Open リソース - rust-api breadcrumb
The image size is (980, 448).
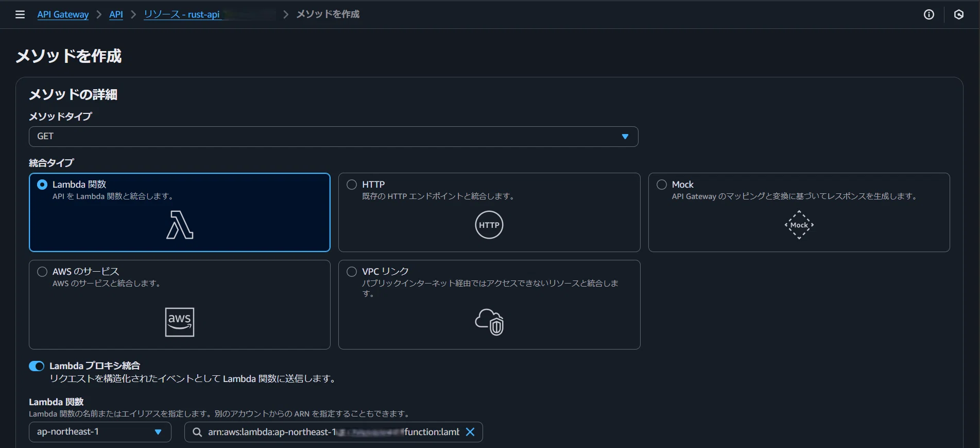(182, 14)
